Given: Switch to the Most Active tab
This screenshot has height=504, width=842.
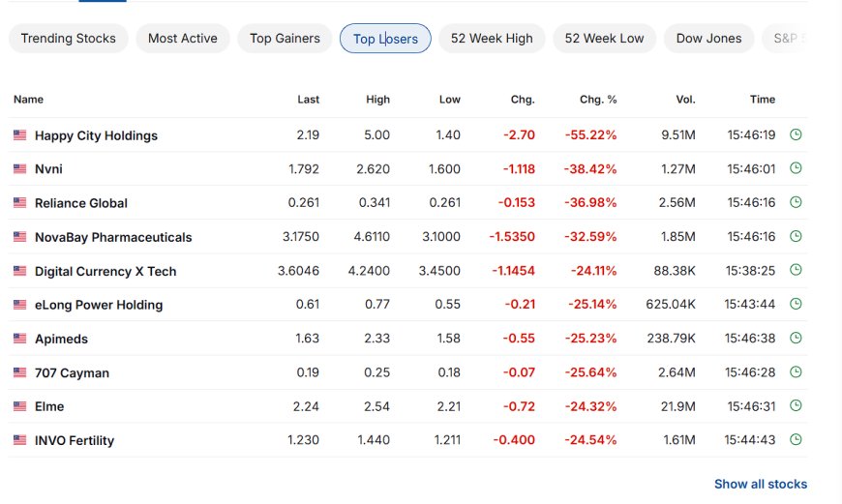Looking at the screenshot, I should point(183,38).
